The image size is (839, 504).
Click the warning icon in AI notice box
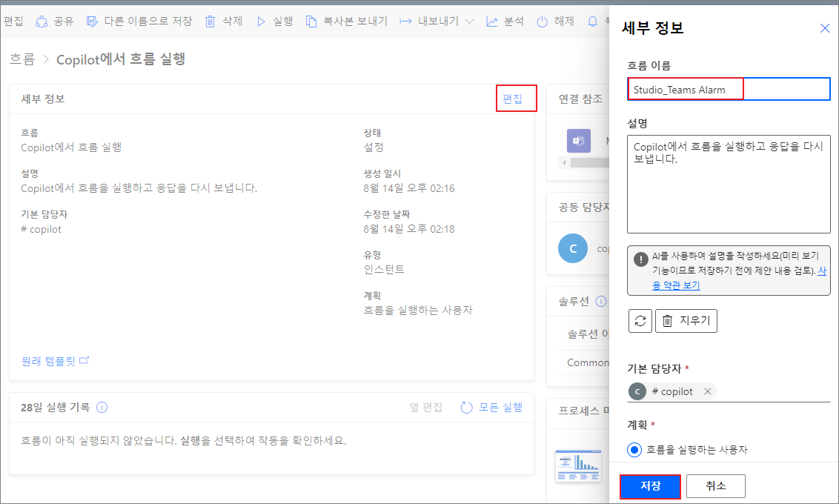click(640, 260)
